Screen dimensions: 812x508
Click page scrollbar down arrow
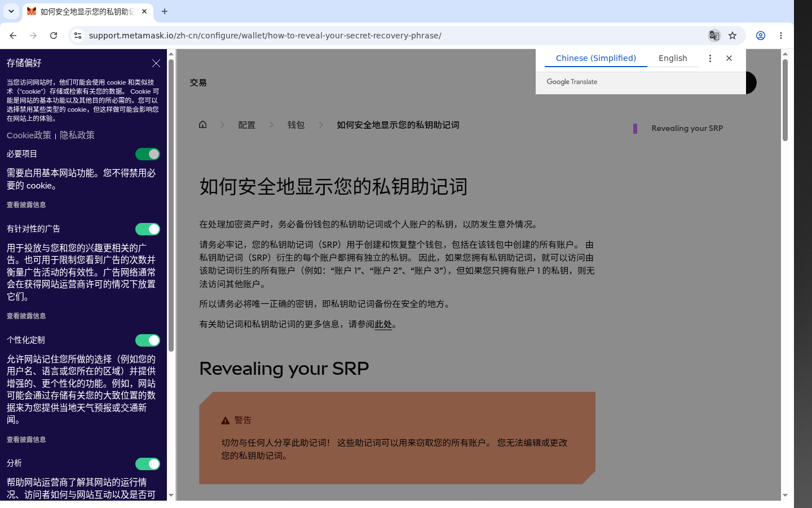[x=785, y=496]
